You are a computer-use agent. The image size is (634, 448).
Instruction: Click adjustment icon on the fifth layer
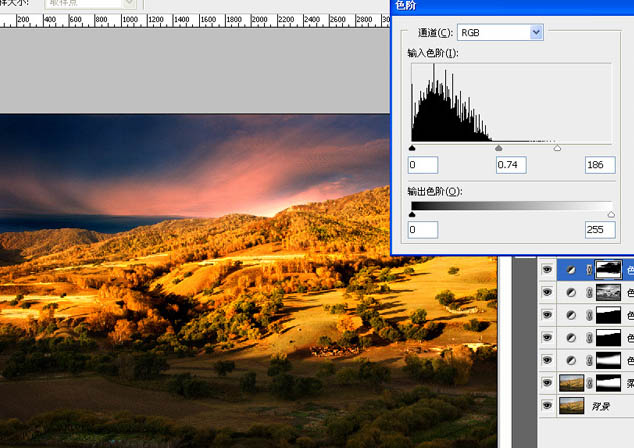(x=571, y=360)
